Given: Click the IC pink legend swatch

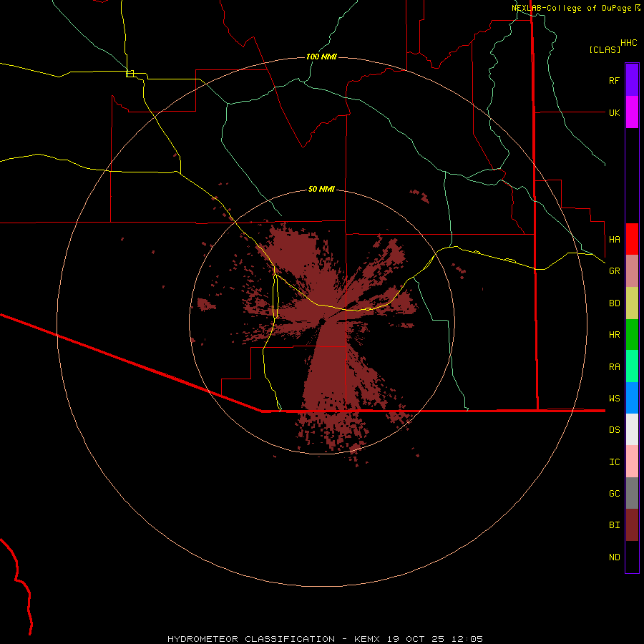Looking at the screenshot, I should (x=632, y=462).
